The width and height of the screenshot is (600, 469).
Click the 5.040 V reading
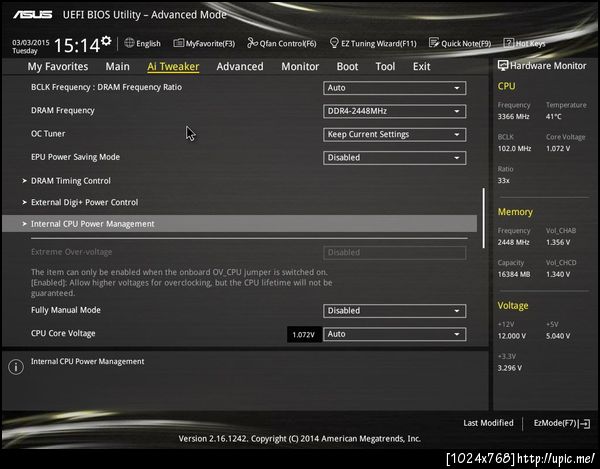coord(558,336)
